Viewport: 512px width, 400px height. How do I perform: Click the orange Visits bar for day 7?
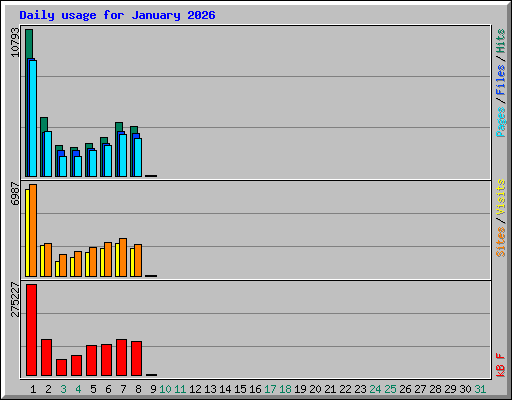click(x=123, y=257)
